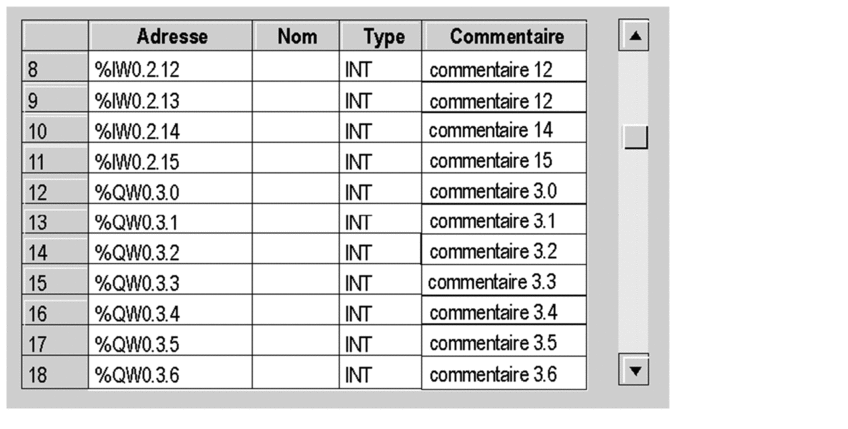The height and width of the screenshot is (429, 848).
Task: Edit the comment 'commentaire 3.6'
Action: tap(504, 375)
